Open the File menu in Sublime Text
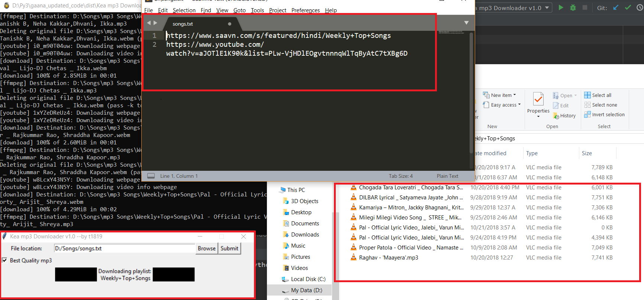The image size is (644, 300). [148, 10]
